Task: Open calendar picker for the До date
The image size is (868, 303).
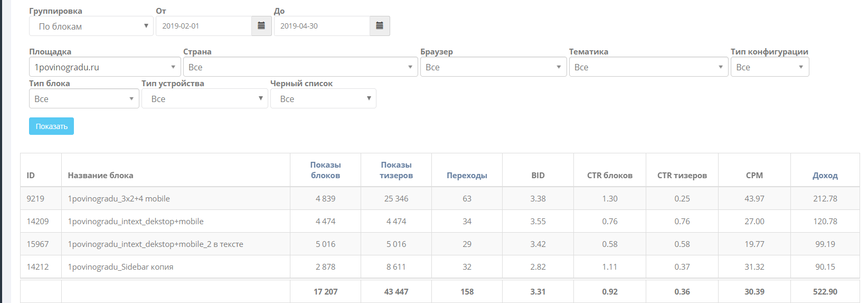Action: (380, 26)
